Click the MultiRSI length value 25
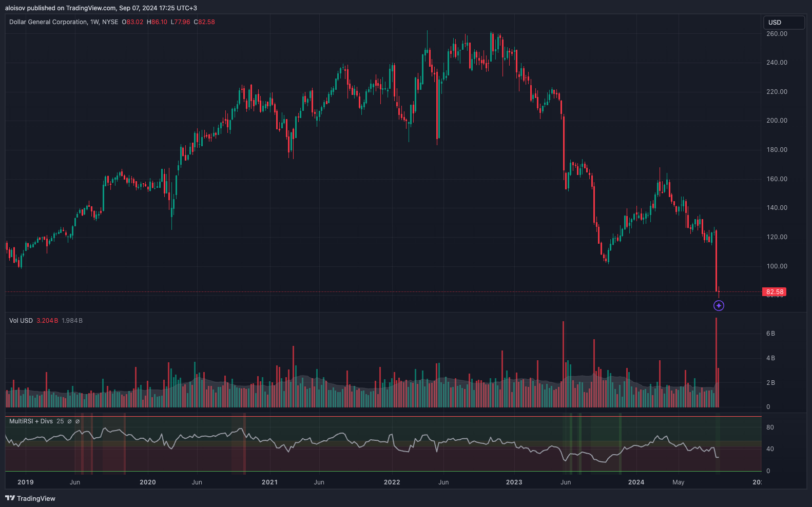This screenshot has width=812, height=507. coord(60,421)
